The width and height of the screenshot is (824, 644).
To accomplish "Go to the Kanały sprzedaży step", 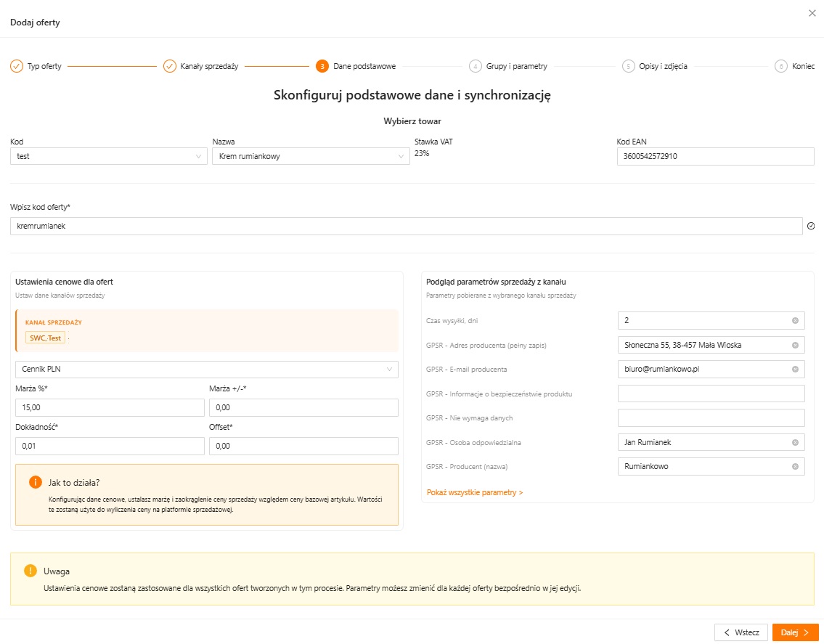I will click(x=201, y=66).
